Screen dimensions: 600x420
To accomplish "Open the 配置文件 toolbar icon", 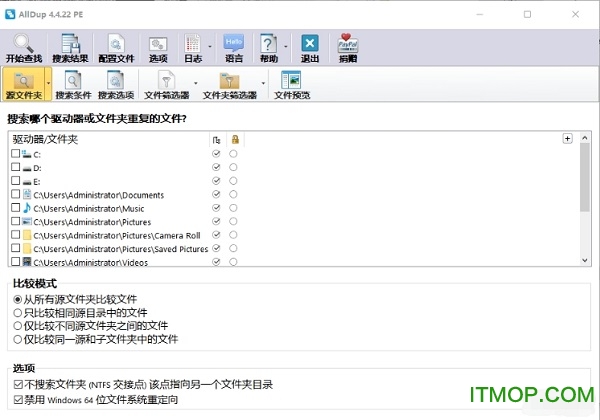I will pyautogui.click(x=116, y=43).
